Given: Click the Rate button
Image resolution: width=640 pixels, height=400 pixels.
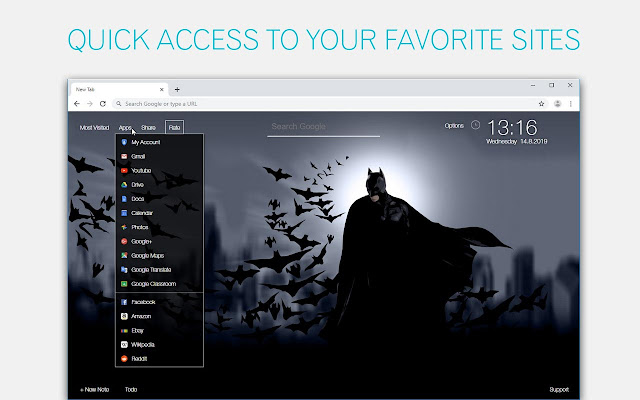Looking at the screenshot, I should point(174,127).
